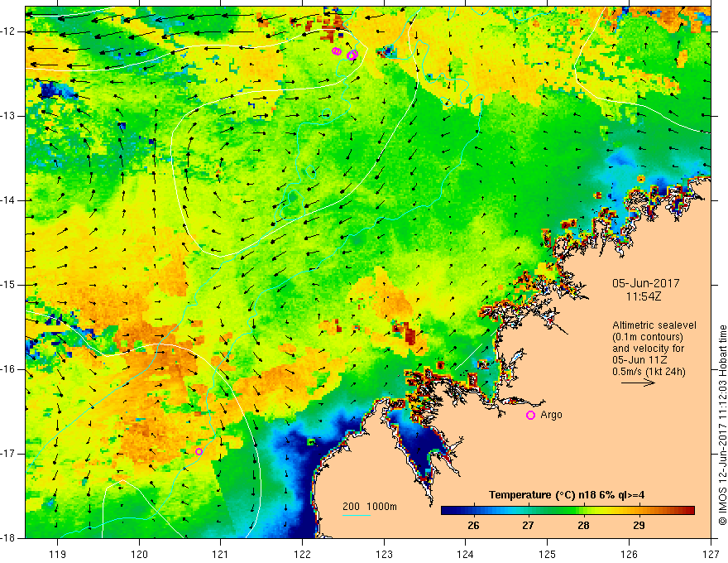The height and width of the screenshot is (563, 728).
Task: Click the 29 tick on the temperature scale
Action: pyautogui.click(x=639, y=526)
